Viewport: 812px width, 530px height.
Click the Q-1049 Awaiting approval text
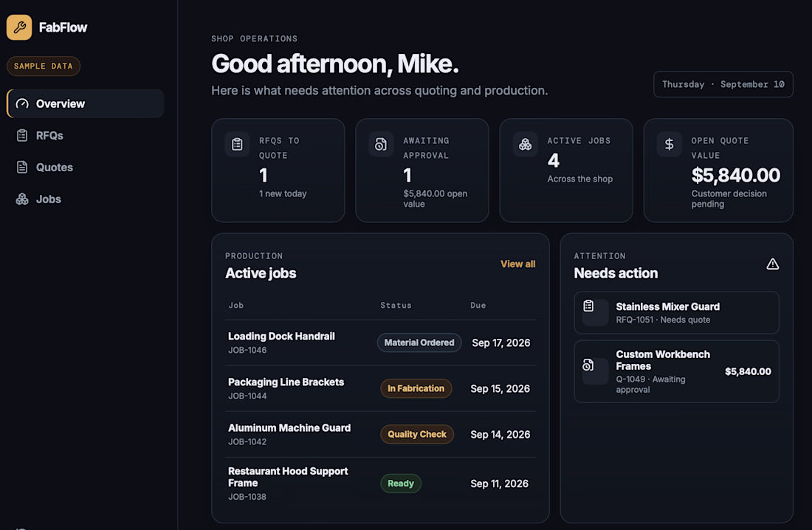650,385
